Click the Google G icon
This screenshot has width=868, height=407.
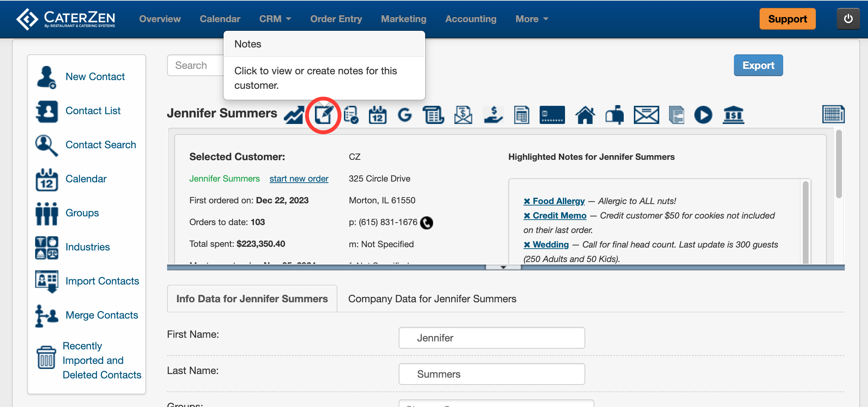pos(404,115)
